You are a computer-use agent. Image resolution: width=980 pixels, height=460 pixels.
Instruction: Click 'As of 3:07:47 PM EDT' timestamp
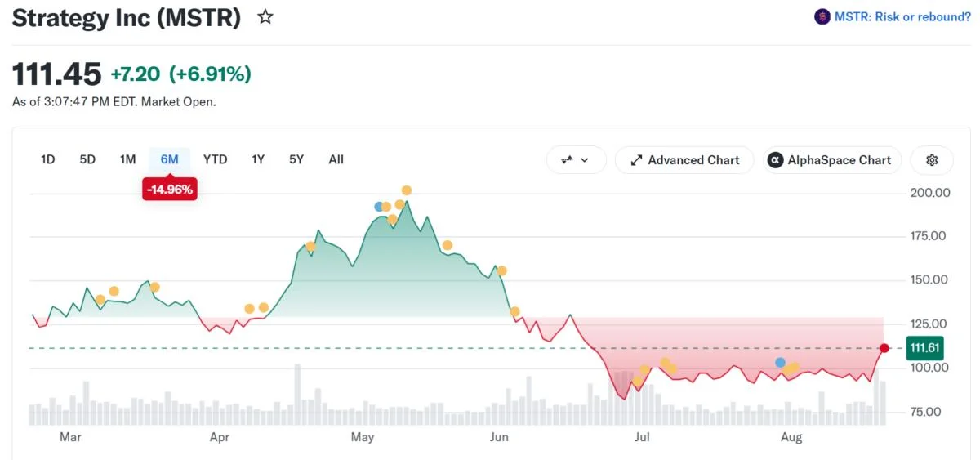[75, 102]
